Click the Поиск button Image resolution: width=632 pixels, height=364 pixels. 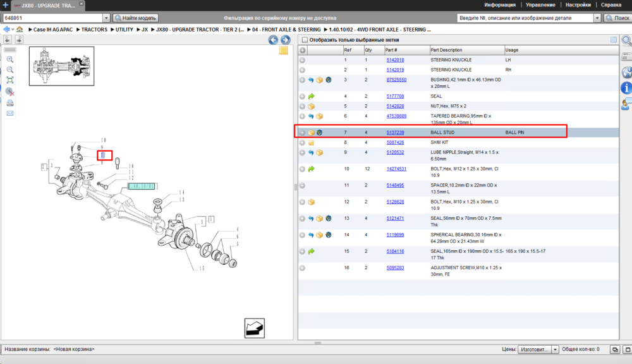(617, 18)
